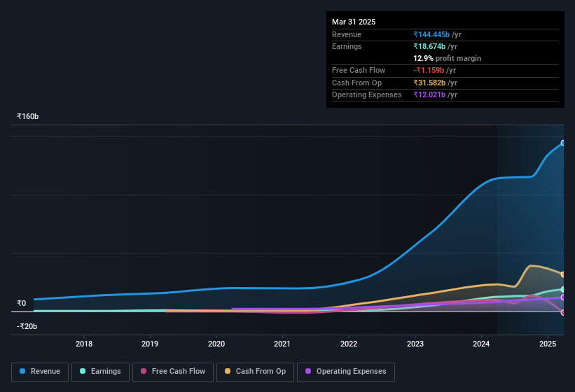Click the ₹31.582b cash from op value
The height and width of the screenshot is (392, 575).
click(429, 83)
